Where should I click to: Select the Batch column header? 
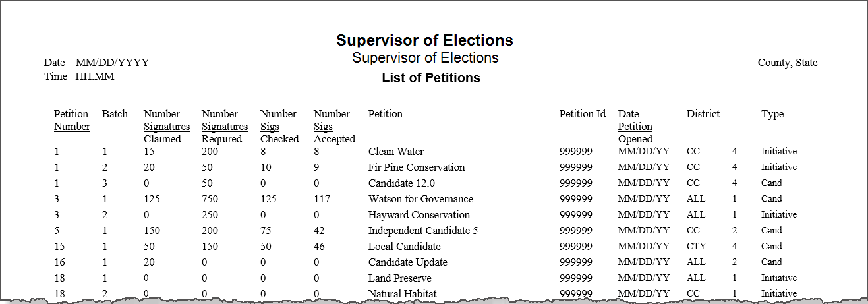(x=115, y=114)
